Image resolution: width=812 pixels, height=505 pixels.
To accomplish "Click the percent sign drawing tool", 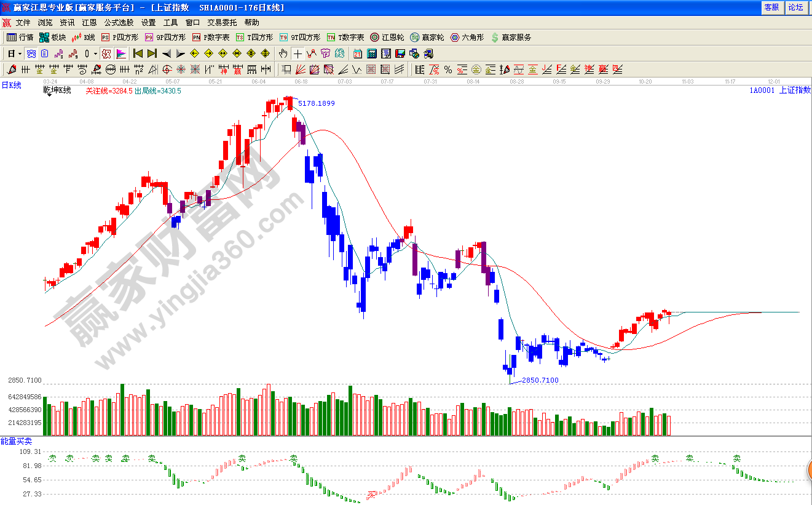I will point(448,70).
